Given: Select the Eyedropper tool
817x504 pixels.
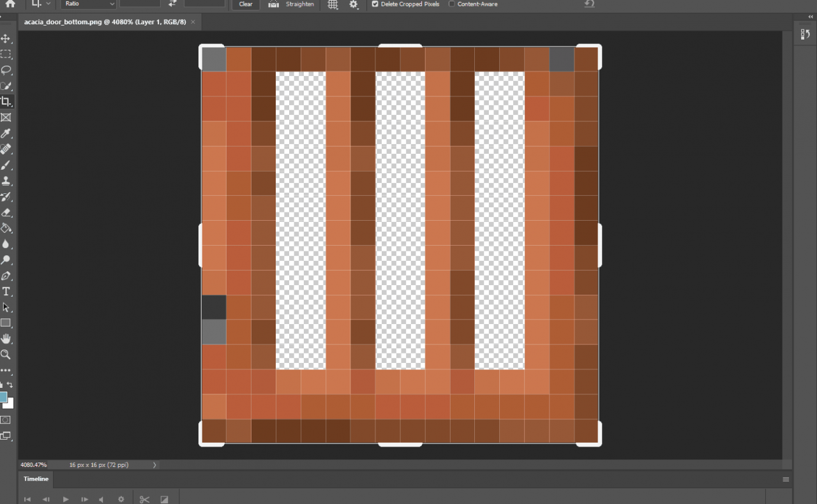Looking at the screenshot, I should 6,134.
